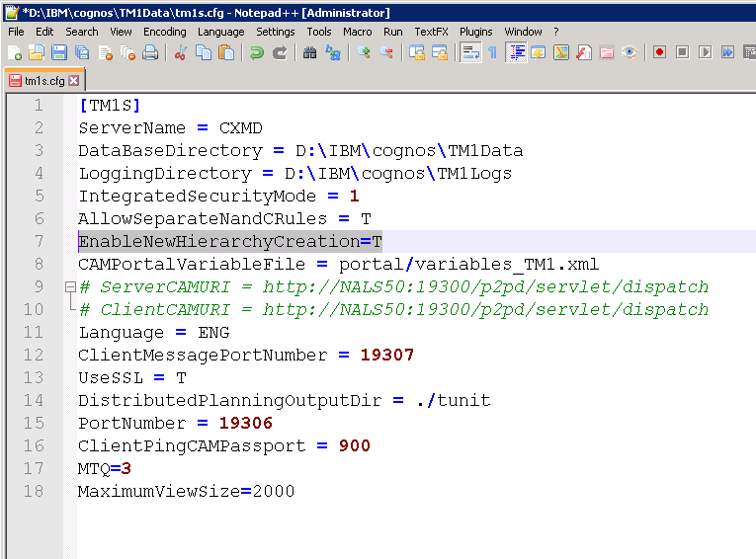
Task: Click the green Undo arrow icon
Action: [256, 52]
